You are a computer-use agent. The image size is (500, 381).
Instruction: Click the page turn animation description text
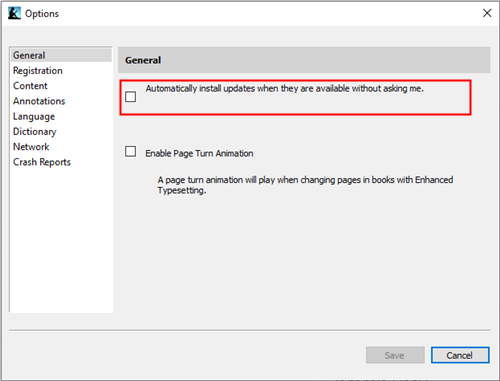[305, 185]
